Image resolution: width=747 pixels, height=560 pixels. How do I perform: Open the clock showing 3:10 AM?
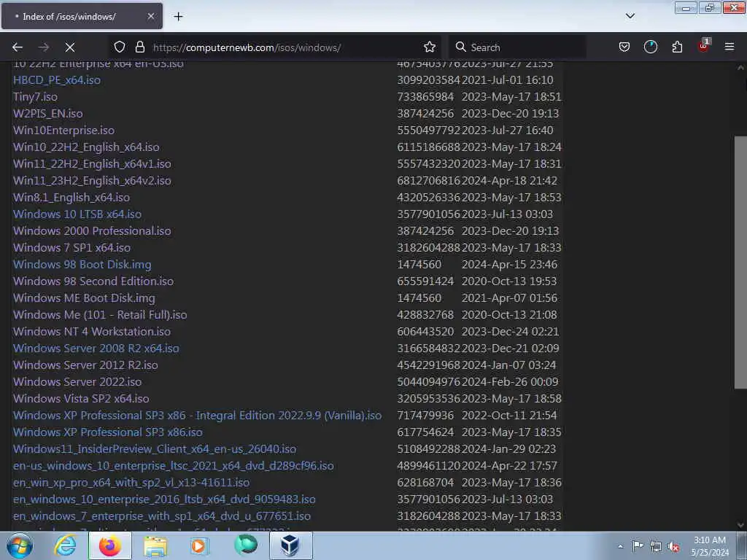click(710, 546)
